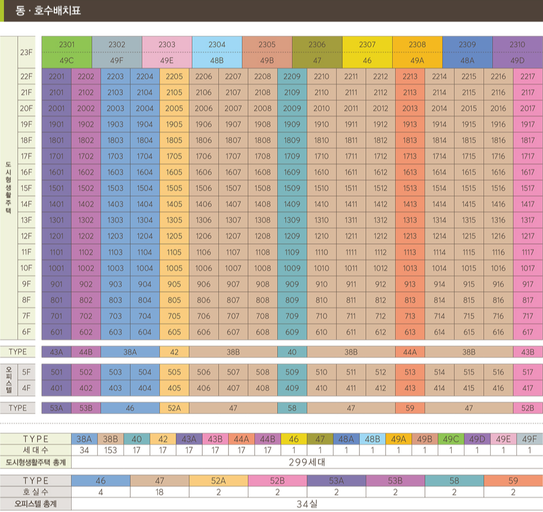Select the 44A type cell under 6F
This screenshot has height=512, width=543.
click(410, 352)
